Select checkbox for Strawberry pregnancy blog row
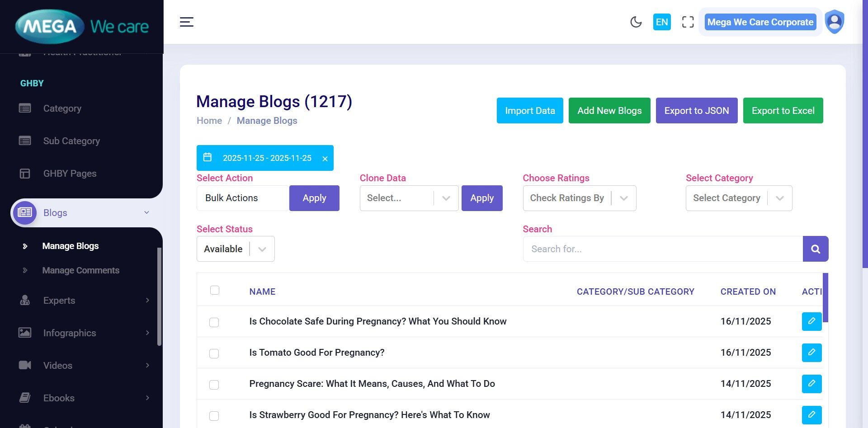The width and height of the screenshot is (868, 428). tap(214, 416)
